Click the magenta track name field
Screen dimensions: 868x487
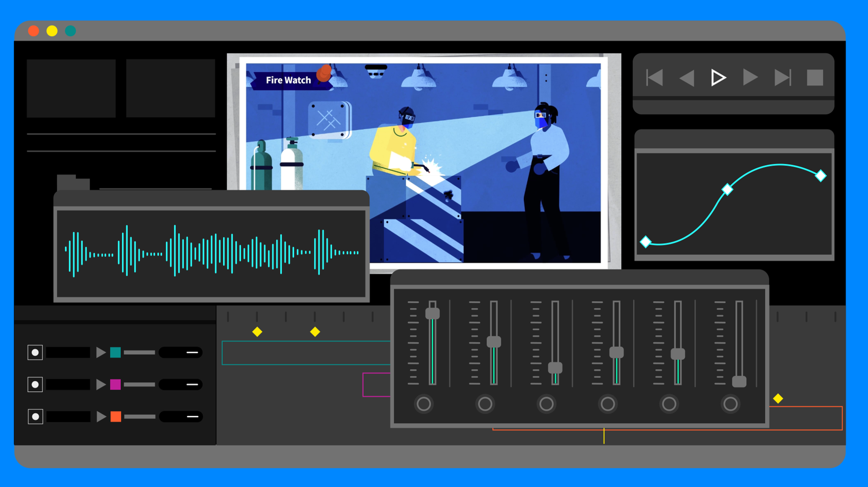click(x=68, y=384)
